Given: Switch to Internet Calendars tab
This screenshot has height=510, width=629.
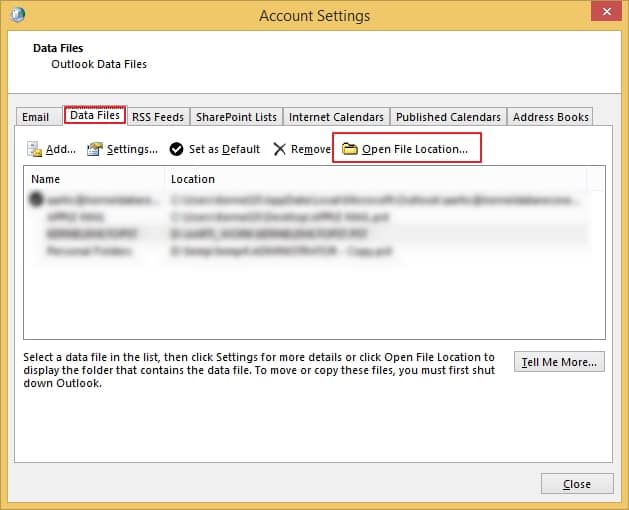Looking at the screenshot, I should coord(336,117).
